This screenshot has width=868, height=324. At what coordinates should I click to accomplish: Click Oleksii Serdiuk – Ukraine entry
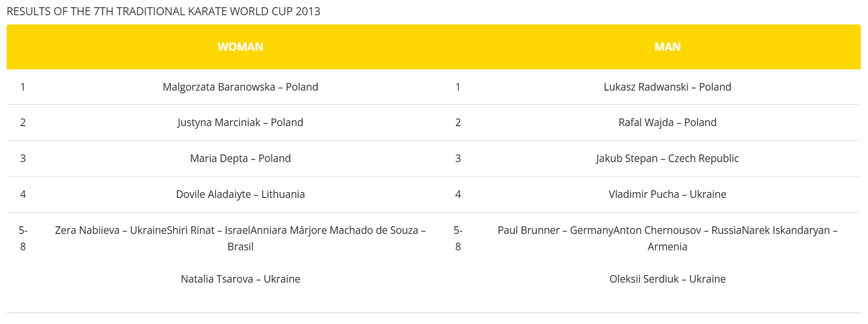point(667,279)
